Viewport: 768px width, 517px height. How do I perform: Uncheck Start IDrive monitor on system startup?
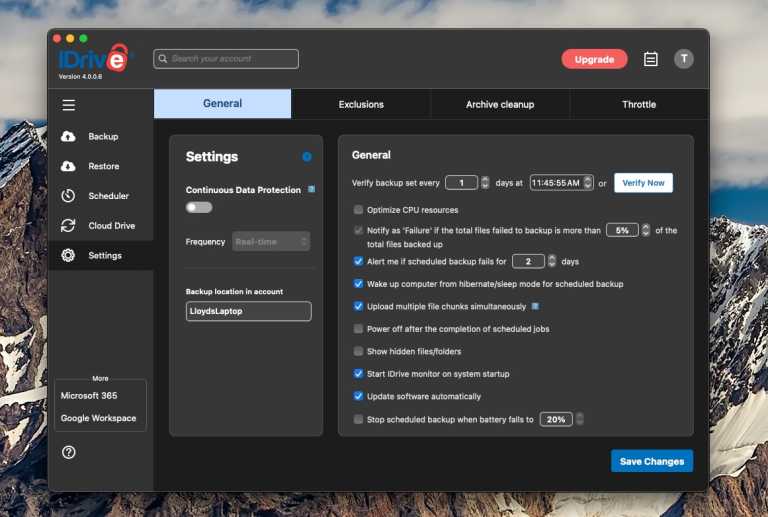[359, 374]
